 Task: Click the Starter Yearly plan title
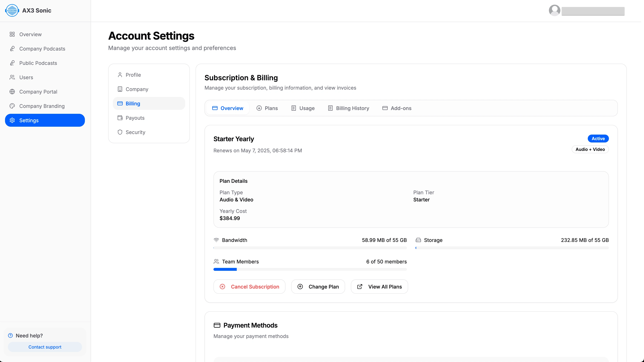tap(234, 139)
